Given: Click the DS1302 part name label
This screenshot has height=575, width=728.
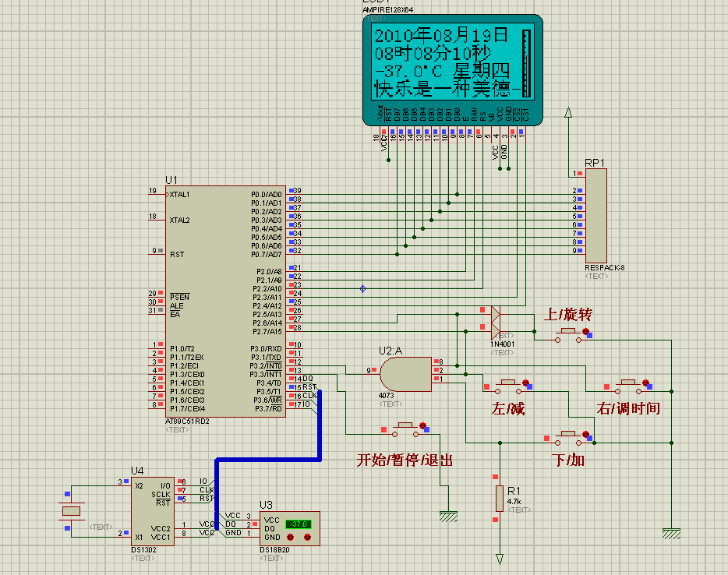Looking at the screenshot, I should coord(144,550).
